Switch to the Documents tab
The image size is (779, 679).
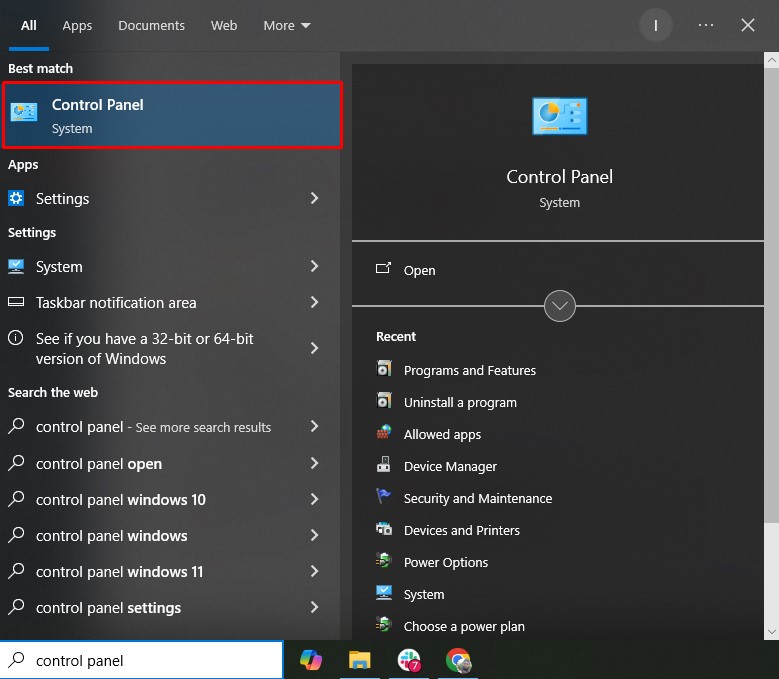coord(152,25)
